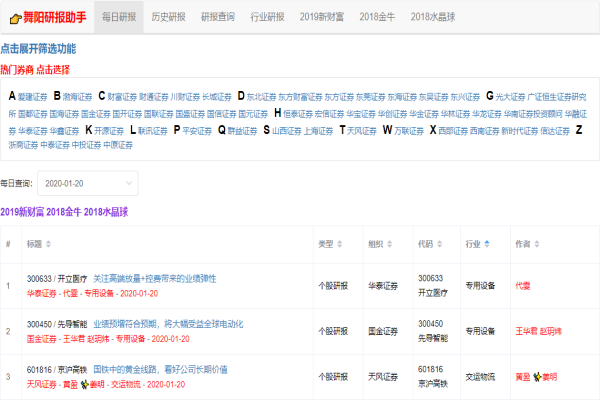The width and height of the screenshot is (600, 400).
Task: Select broker 东北证券
Action: pos(261,97)
